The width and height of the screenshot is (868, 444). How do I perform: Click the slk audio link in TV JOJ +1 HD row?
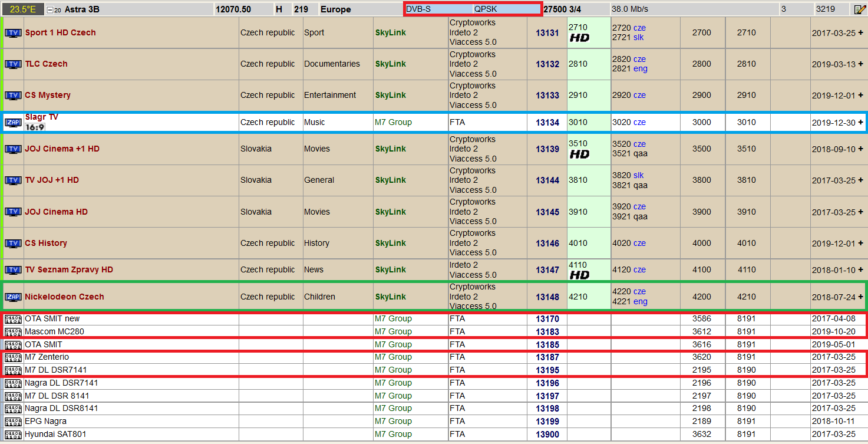point(639,176)
